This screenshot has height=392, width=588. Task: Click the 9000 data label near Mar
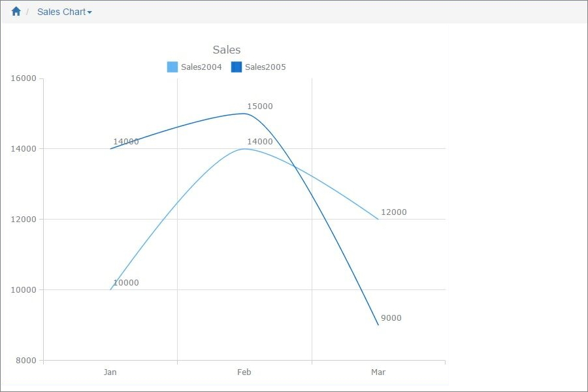390,319
